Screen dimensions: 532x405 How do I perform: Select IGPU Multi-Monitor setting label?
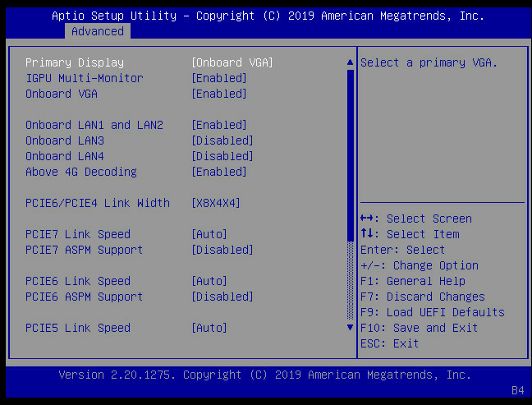[x=85, y=78]
